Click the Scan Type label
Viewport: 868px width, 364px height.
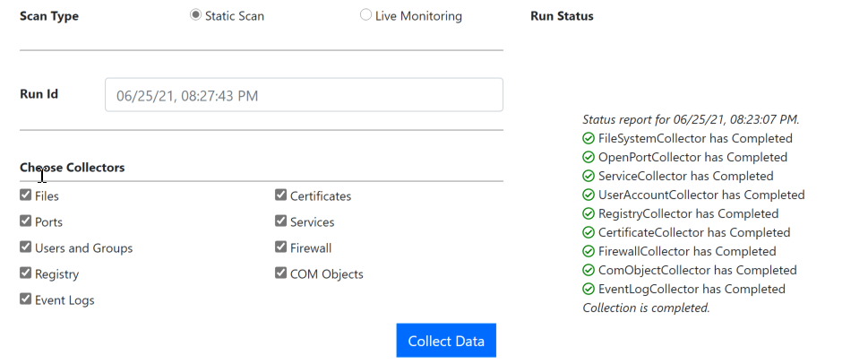point(49,16)
